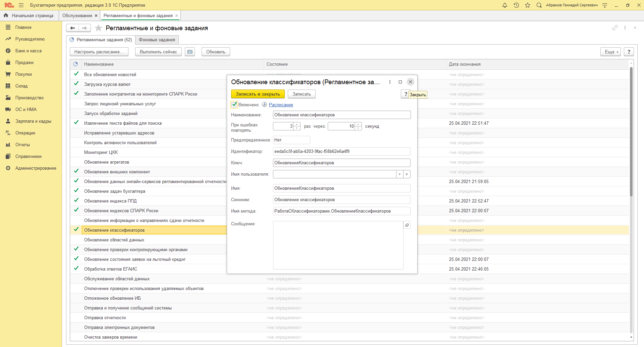Click the schedule clock icon near Расписание
The width and height of the screenshot is (644, 347).
264,105
